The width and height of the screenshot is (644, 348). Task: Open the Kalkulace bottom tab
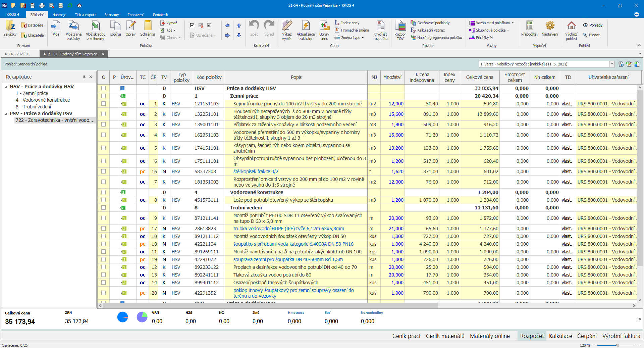tap(560, 336)
